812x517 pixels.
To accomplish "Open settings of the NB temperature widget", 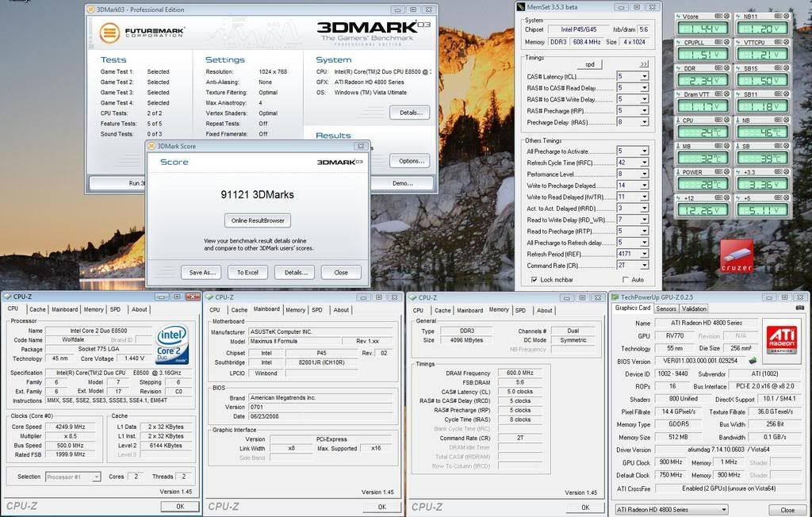I will pos(779,121).
